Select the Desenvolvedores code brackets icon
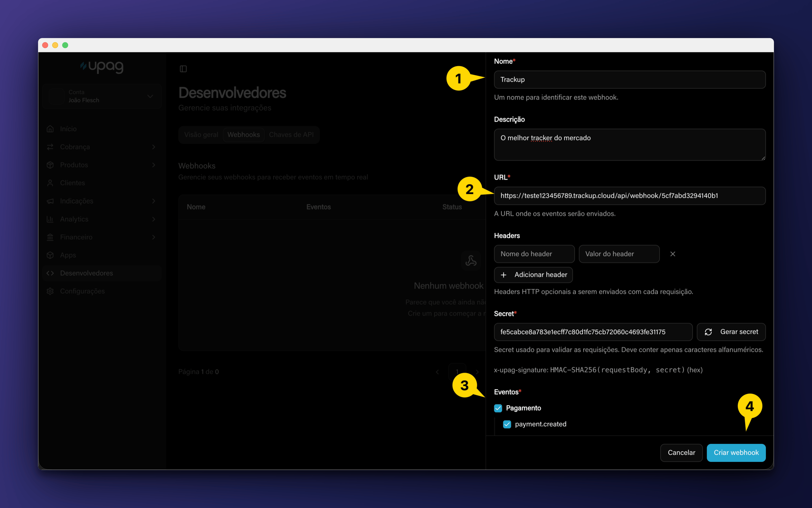The image size is (812, 508). click(x=50, y=273)
